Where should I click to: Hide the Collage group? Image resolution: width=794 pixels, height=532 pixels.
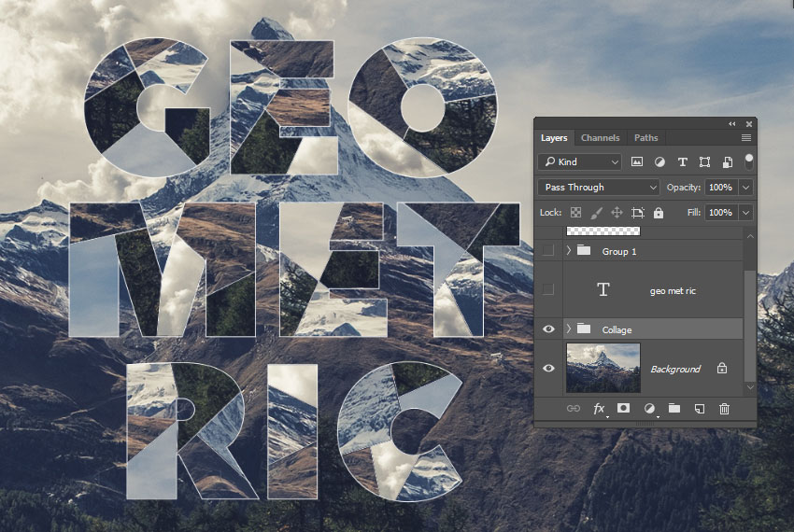pos(548,329)
